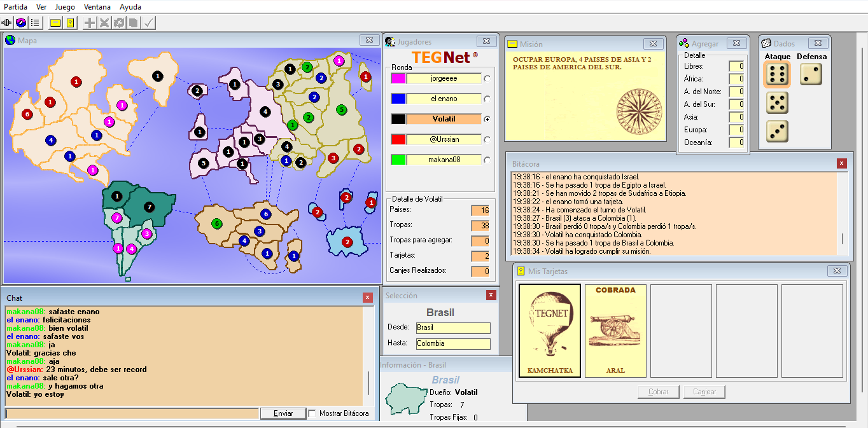Select radio button for player @Urssian
The image size is (868, 428).
(487, 140)
